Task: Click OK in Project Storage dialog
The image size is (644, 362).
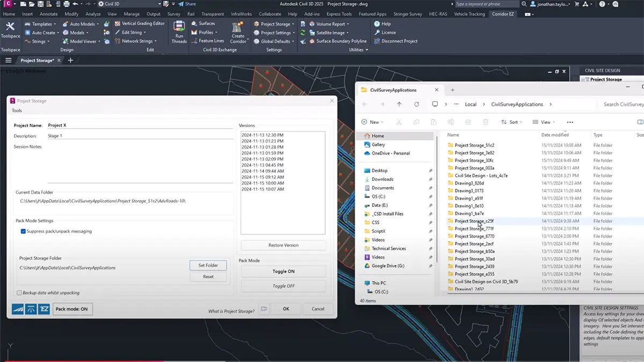Action: (x=286, y=309)
